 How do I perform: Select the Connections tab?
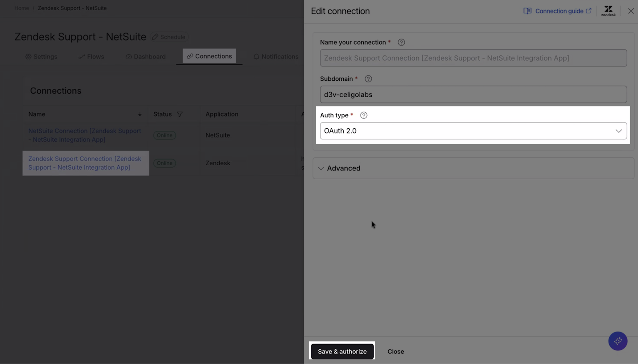click(x=209, y=56)
